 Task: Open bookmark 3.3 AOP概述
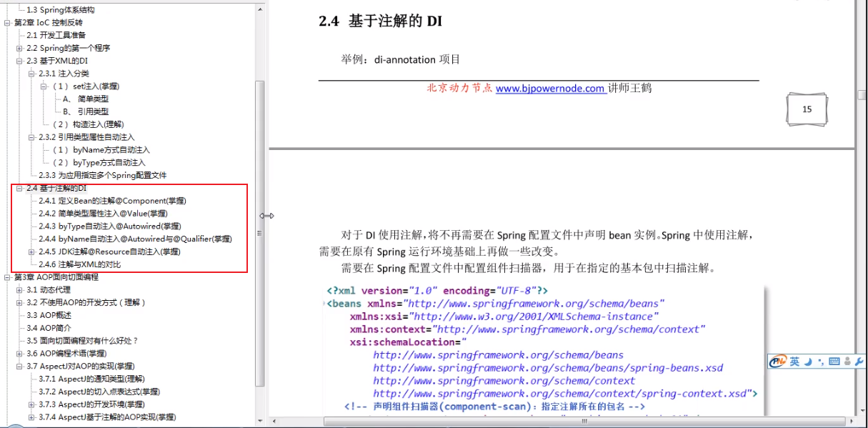tap(49, 315)
